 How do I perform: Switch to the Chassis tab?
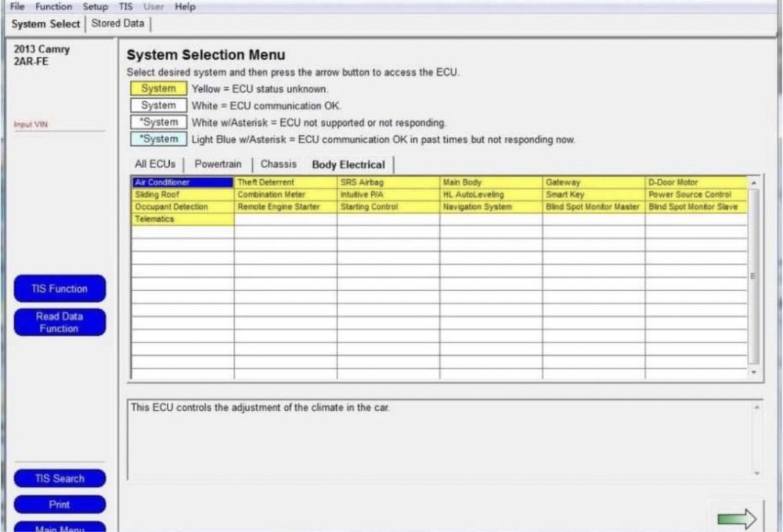[278, 164]
